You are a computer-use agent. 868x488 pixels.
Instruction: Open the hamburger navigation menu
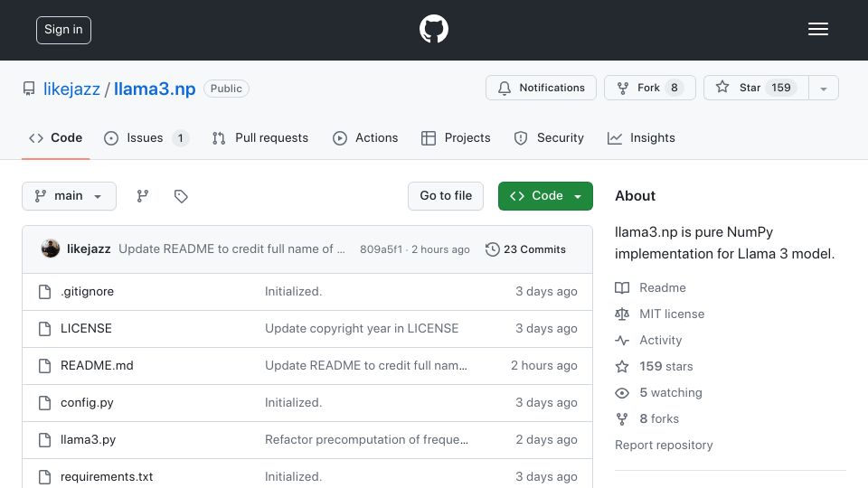817,29
